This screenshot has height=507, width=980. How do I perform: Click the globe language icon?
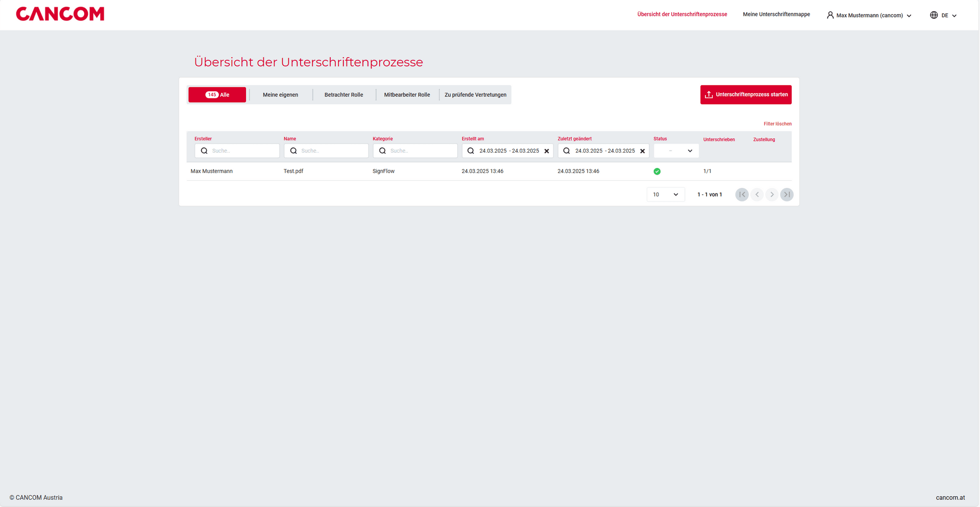tap(934, 15)
